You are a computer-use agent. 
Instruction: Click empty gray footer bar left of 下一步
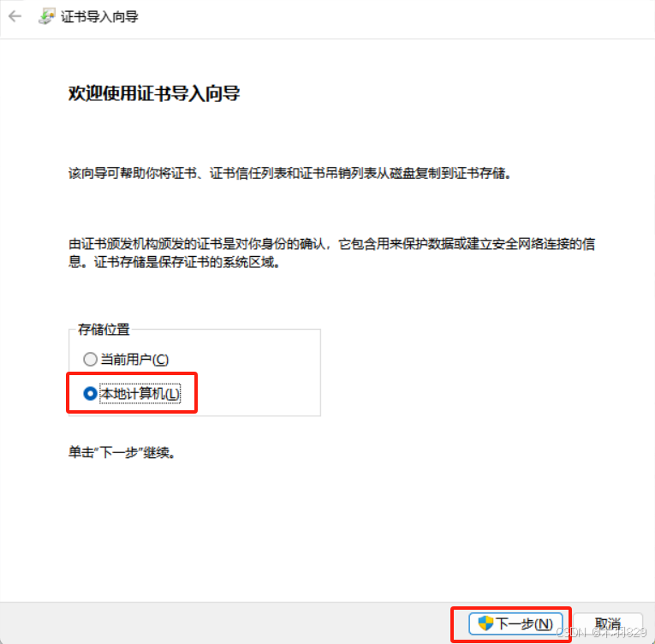[225, 623]
